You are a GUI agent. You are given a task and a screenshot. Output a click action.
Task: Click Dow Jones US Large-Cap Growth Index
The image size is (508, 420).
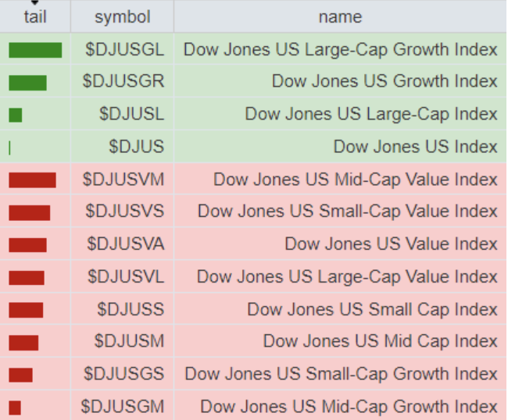(x=340, y=50)
